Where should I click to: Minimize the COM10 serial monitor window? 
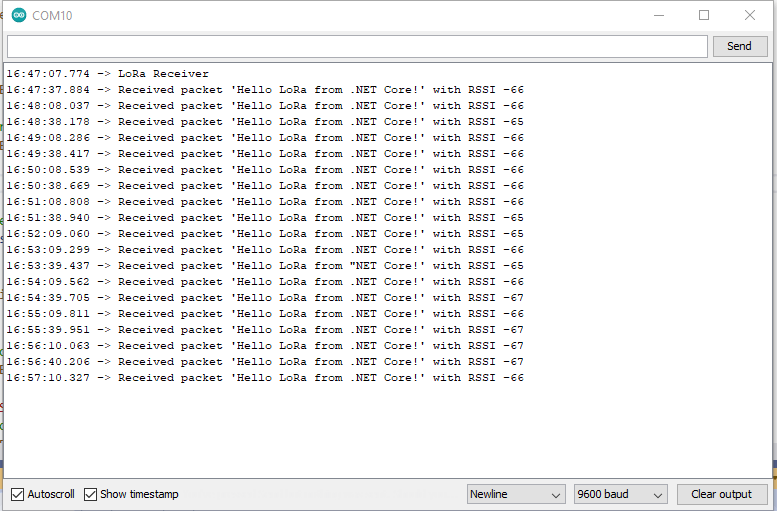(658, 15)
